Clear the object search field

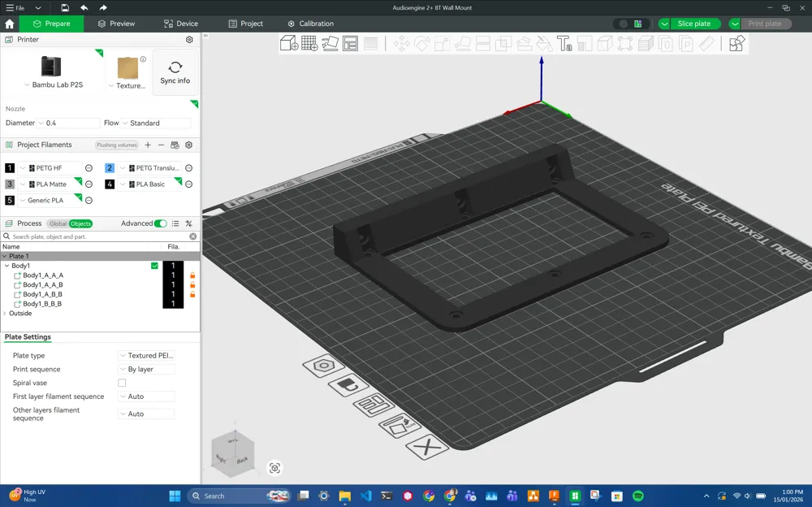(x=192, y=236)
